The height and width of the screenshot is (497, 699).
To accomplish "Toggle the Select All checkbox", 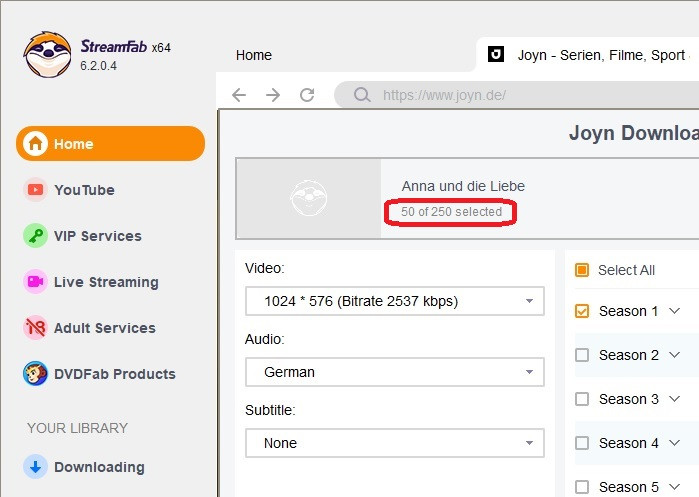I will tap(582, 270).
